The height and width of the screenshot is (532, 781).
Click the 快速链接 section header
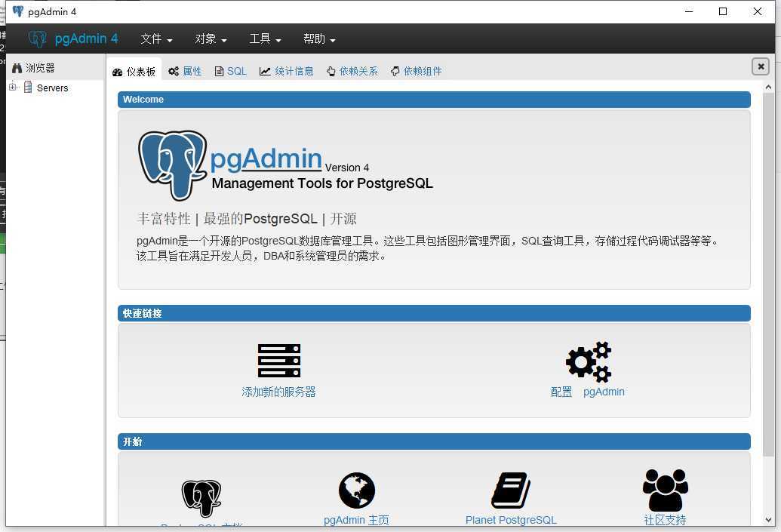coord(434,313)
